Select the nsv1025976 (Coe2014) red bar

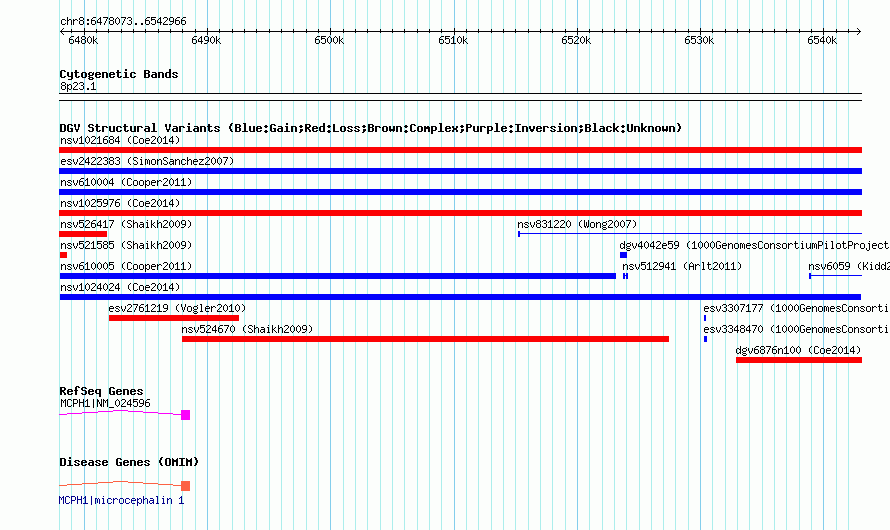tap(460, 213)
